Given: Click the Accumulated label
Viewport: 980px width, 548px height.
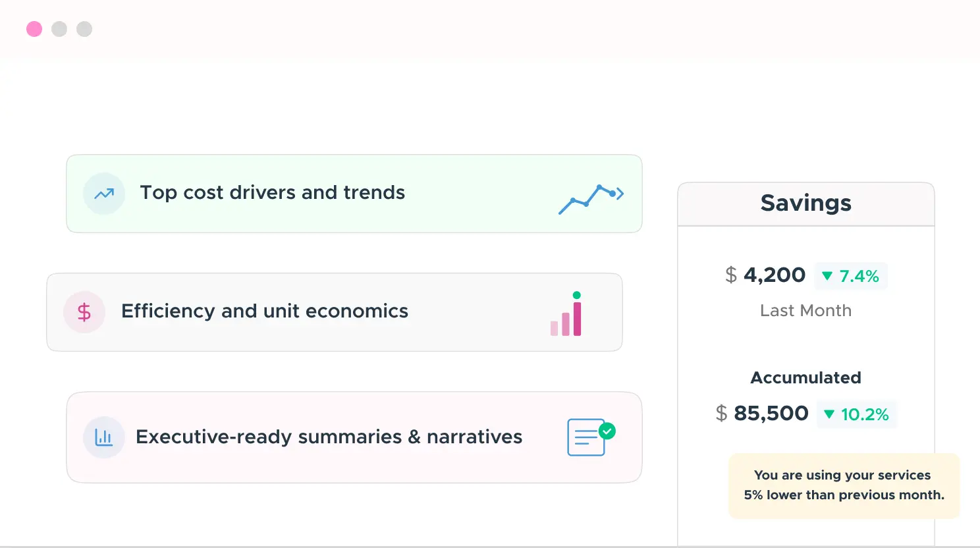Looking at the screenshot, I should coord(805,378).
